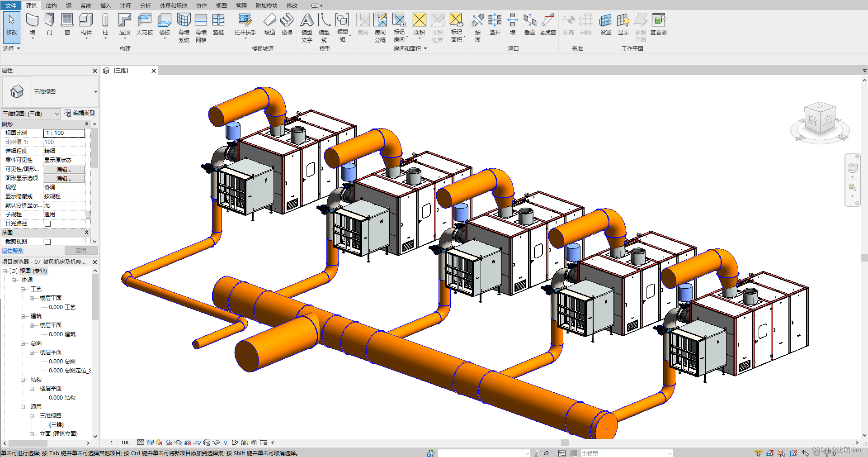
Task: Toggle the Crop View checkbox
Action: click(48, 242)
